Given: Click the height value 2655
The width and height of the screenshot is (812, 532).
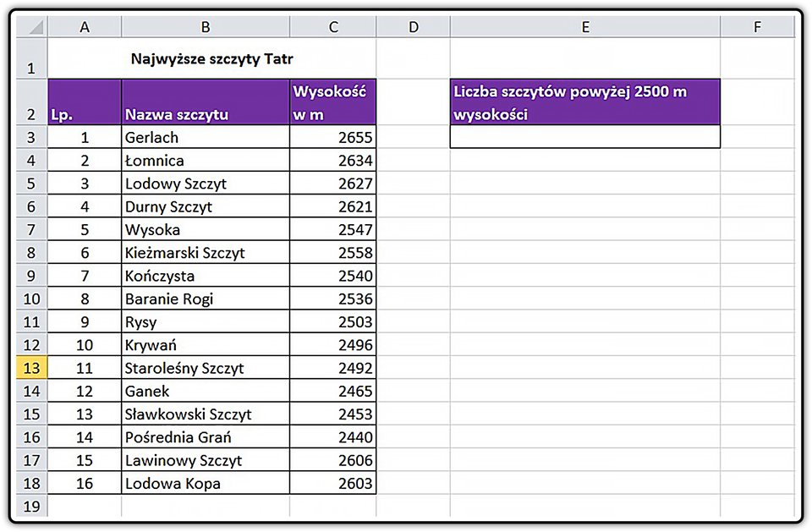Looking at the screenshot, I should click(333, 137).
